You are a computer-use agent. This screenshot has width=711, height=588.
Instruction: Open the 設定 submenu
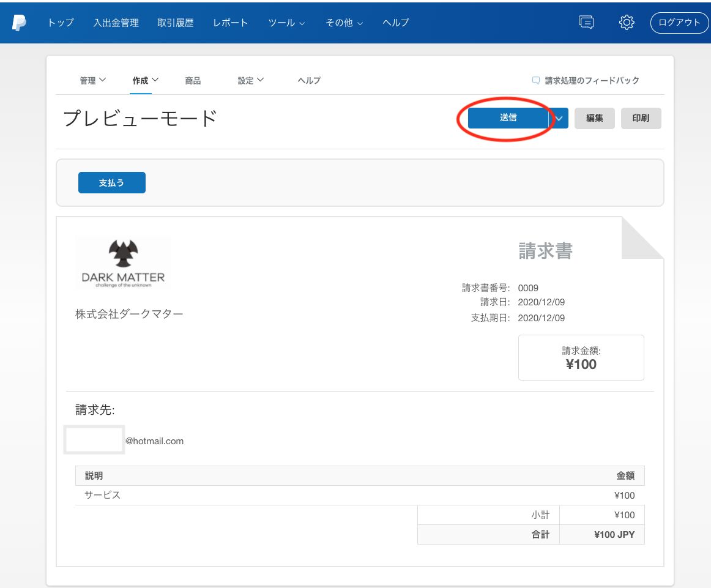[x=250, y=80]
